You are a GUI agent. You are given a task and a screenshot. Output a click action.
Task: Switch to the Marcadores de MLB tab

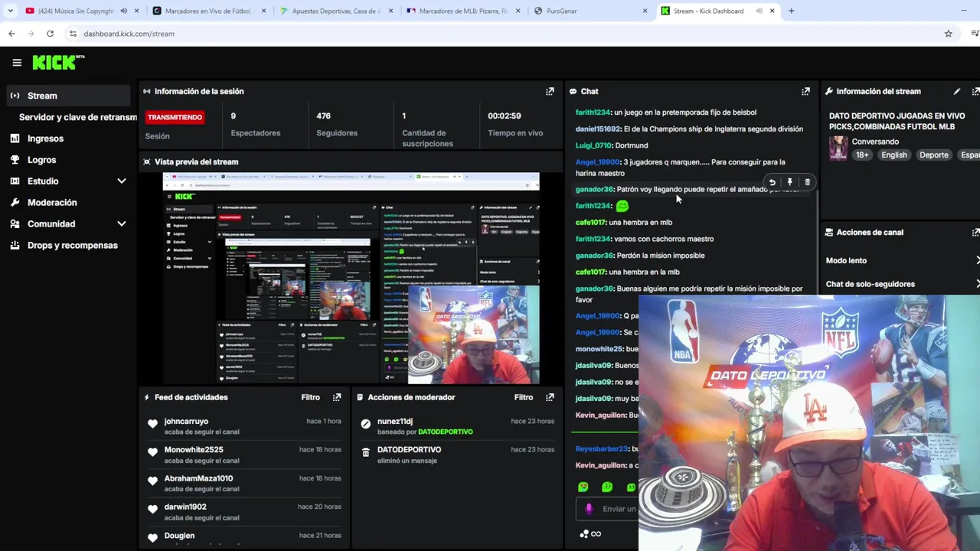click(x=463, y=11)
